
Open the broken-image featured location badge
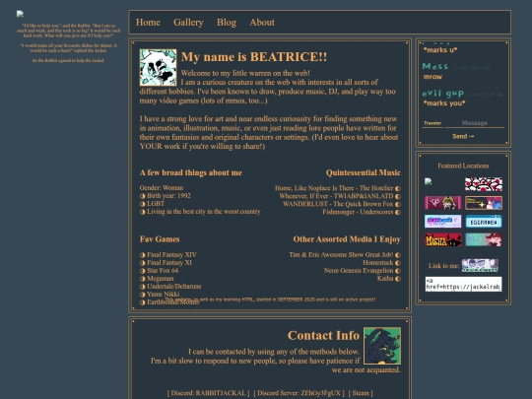[429, 181]
